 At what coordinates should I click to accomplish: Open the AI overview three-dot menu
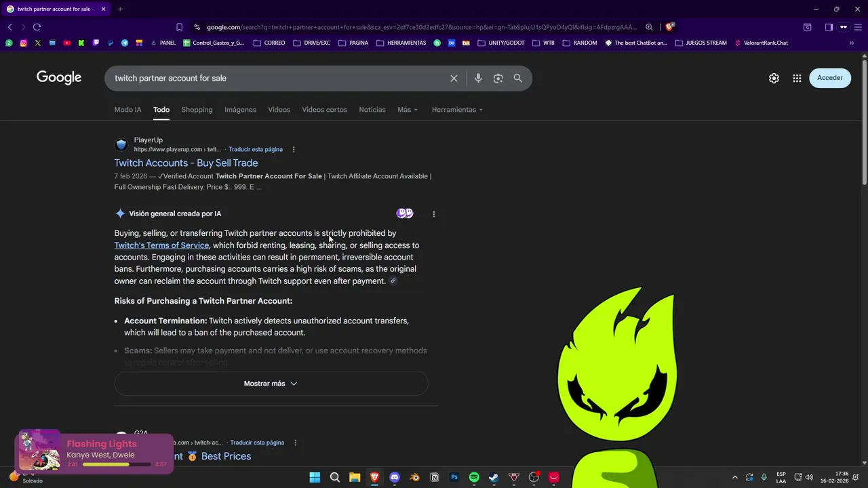[434, 213]
